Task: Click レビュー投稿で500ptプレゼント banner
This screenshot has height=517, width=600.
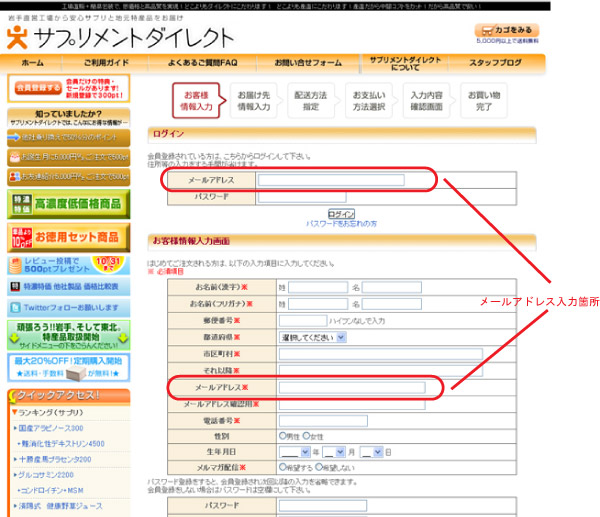Action: [x=68, y=265]
